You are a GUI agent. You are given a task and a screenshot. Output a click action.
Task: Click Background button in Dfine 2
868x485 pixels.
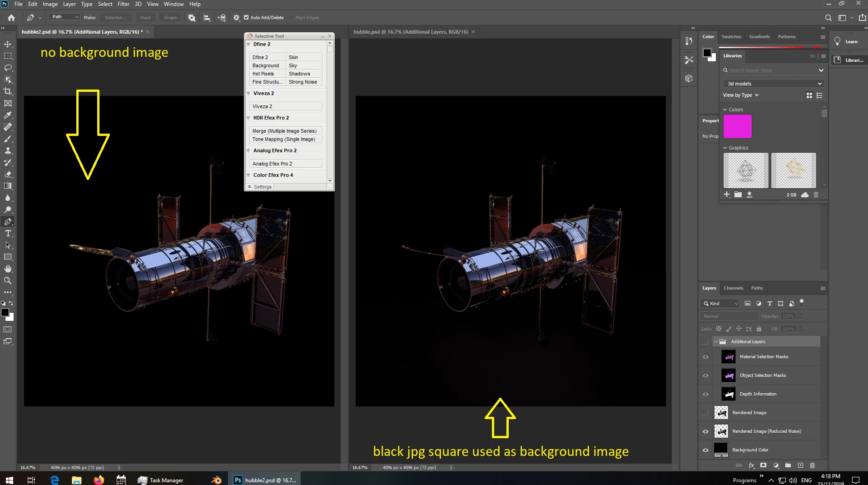pos(267,65)
